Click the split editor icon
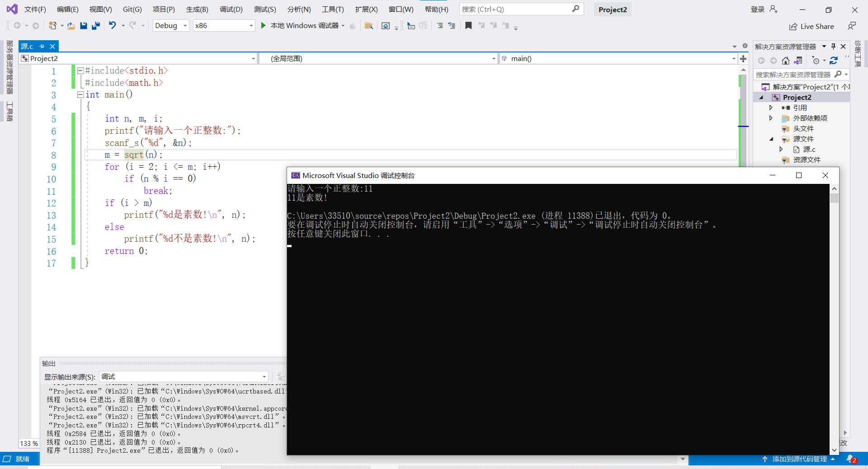The width and height of the screenshot is (868, 469). [743, 59]
